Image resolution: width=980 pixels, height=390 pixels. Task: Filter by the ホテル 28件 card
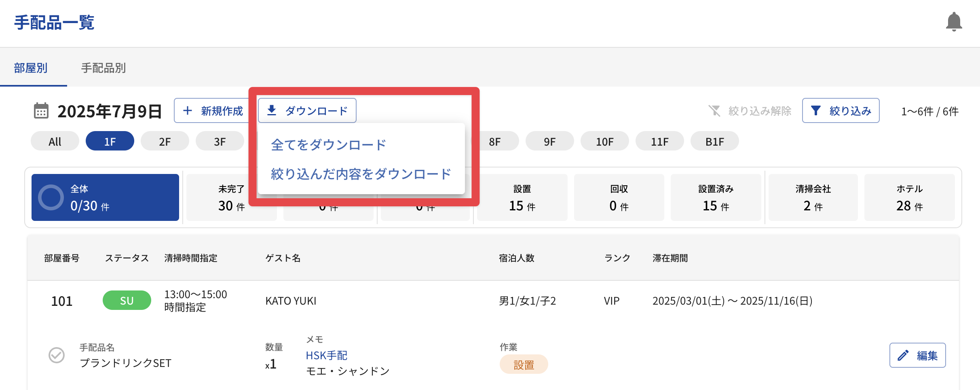909,197
